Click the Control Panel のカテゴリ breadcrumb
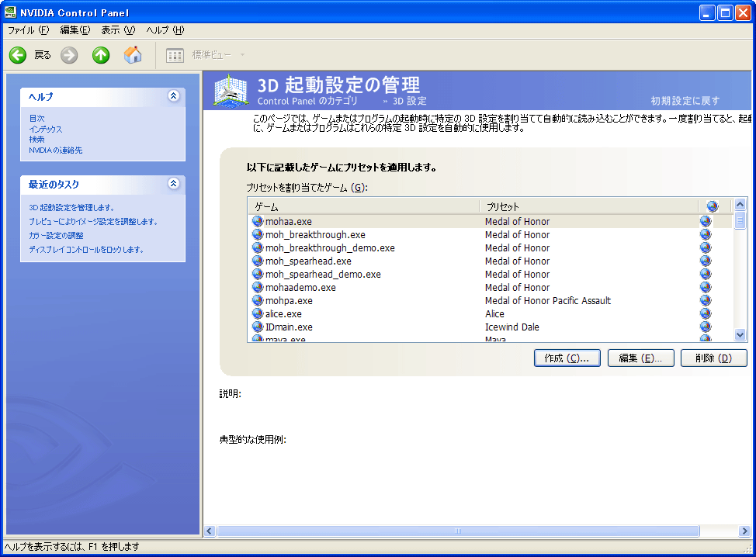756x557 pixels. pyautogui.click(x=307, y=101)
